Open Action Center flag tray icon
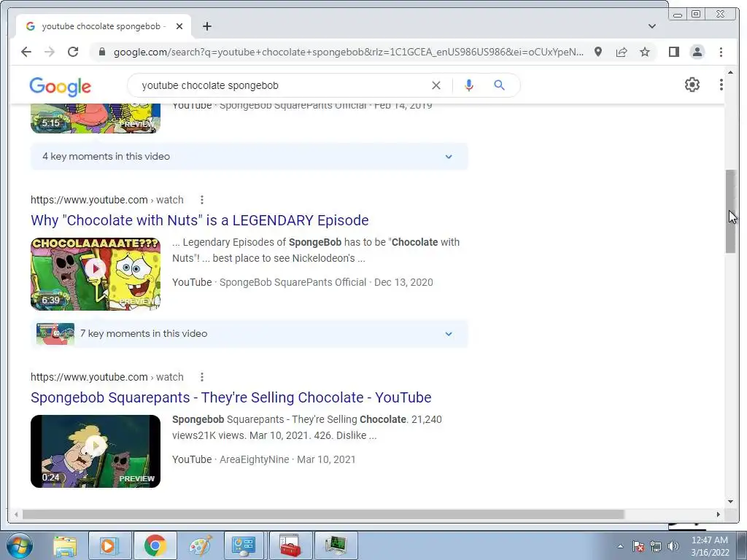The width and height of the screenshot is (747, 560). 638,546
